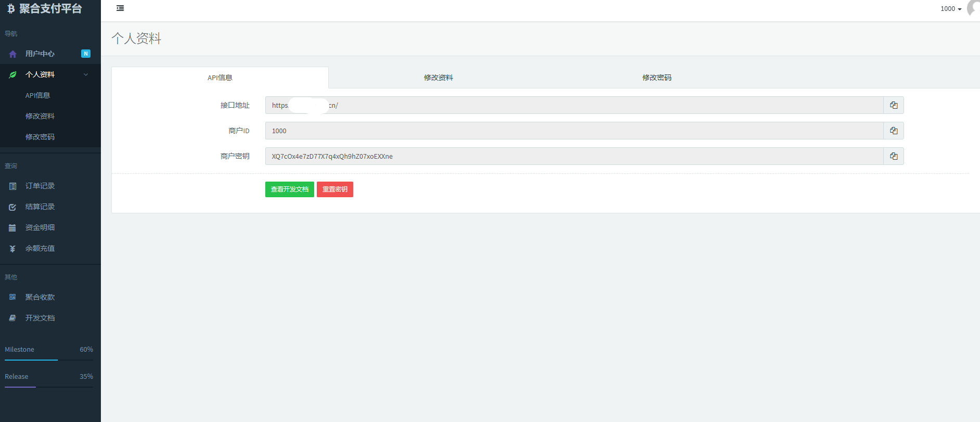Click the QR code icon beside 聚合收款
Image resolution: width=980 pixels, height=422 pixels.
point(12,297)
